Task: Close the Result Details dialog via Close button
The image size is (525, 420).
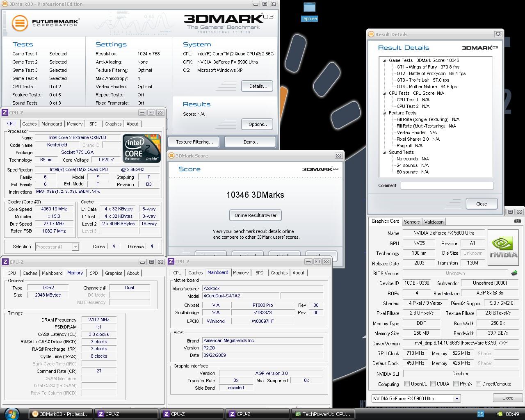Action: tap(482, 204)
